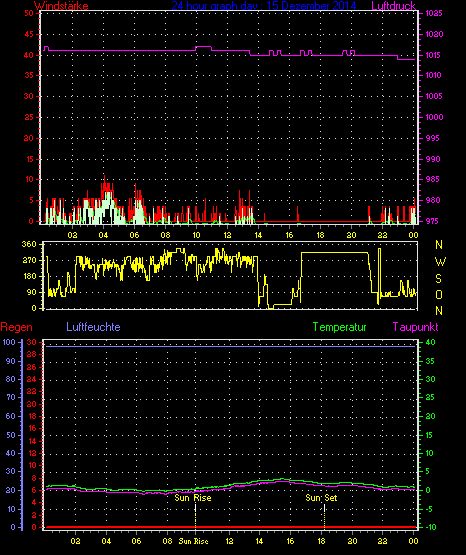Click the Windstärke title label
The height and width of the screenshot is (555, 466).
click(61, 6)
